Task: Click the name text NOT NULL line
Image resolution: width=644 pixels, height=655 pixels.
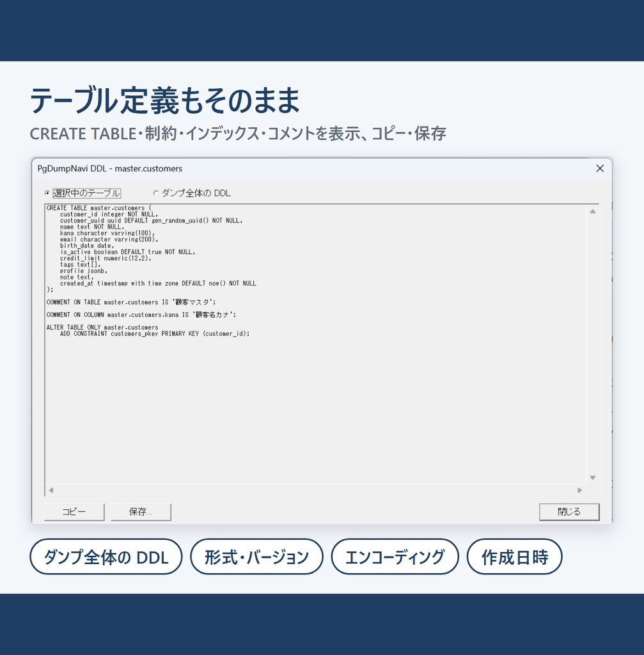Action: 92,227
